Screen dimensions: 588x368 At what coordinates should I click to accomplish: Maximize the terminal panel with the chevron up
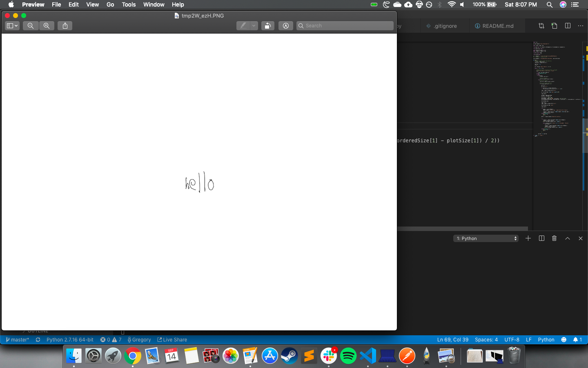[568, 238]
